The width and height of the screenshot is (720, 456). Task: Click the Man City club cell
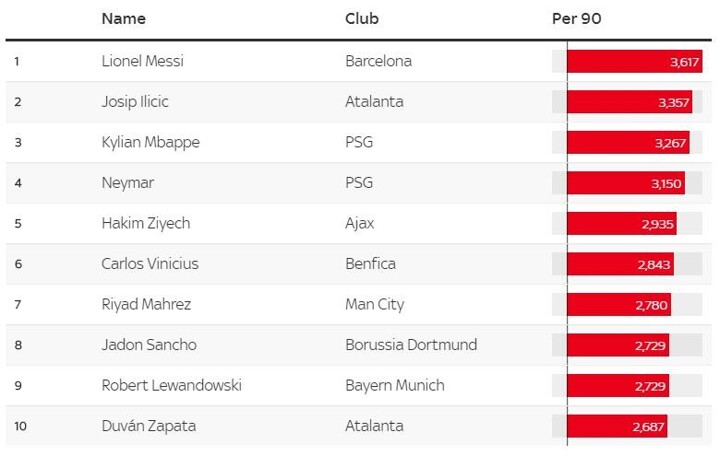click(x=375, y=304)
